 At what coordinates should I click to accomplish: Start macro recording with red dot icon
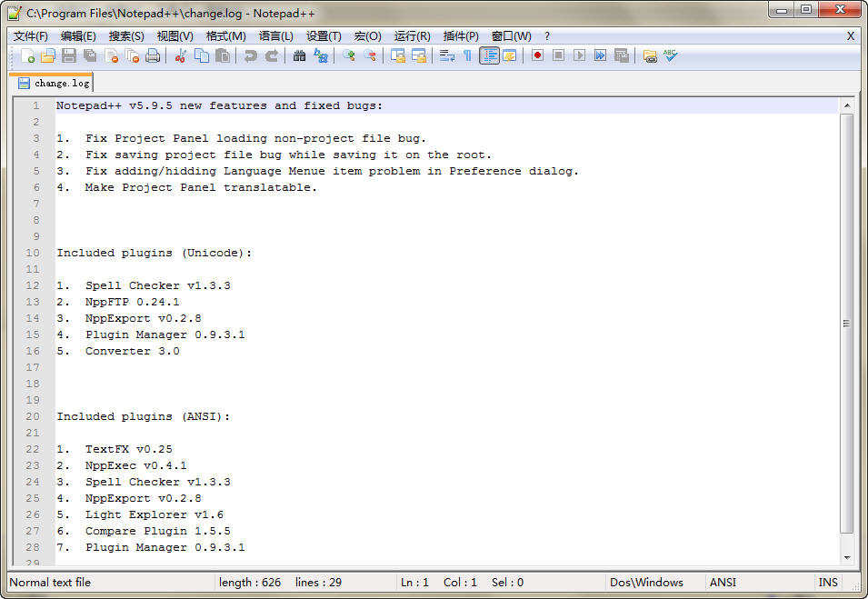537,56
